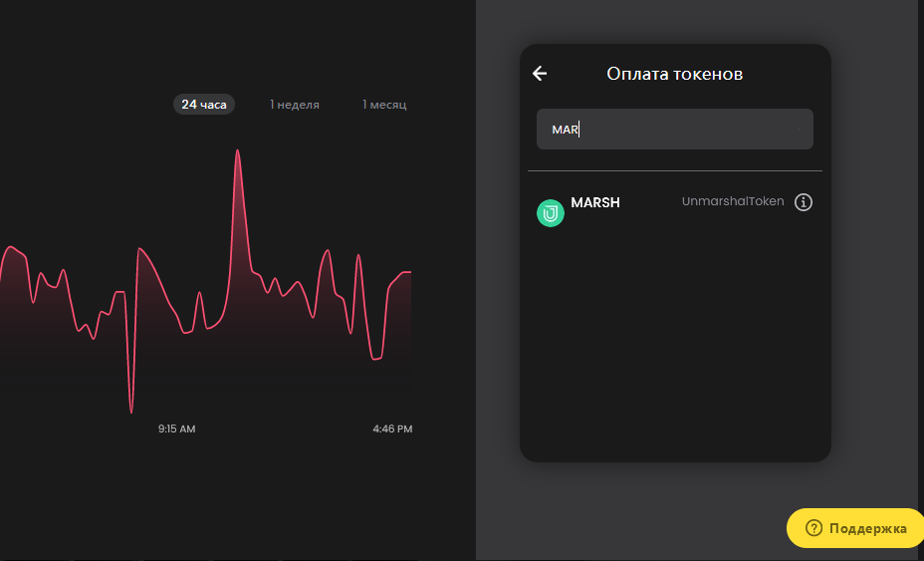Click the right end of the chart line
The image size is (924, 561).
pyautogui.click(x=409, y=272)
